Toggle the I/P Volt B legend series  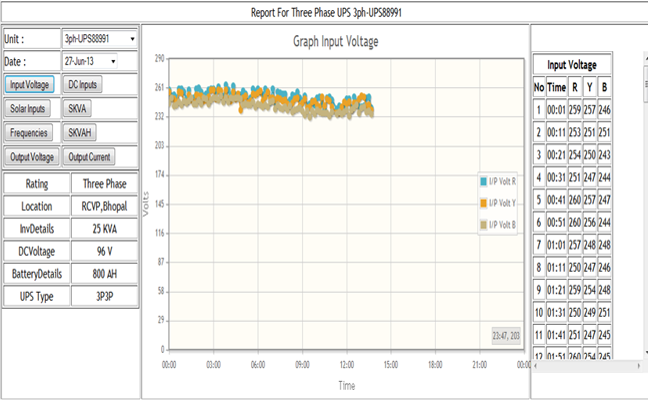click(x=501, y=224)
